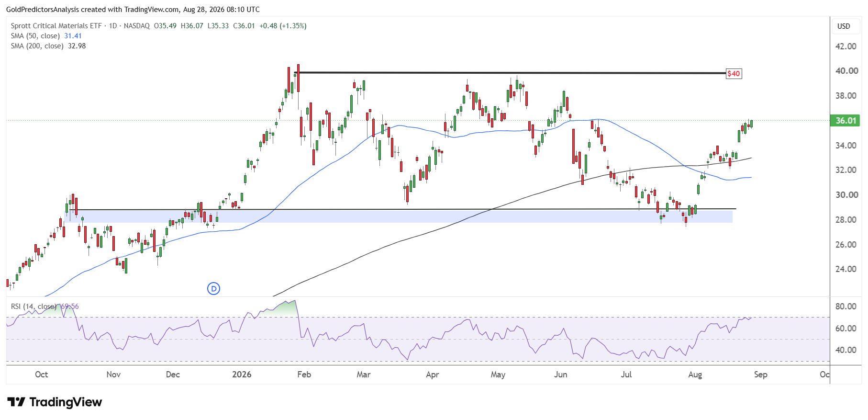Click the 38.00 price axis label
Image resolution: width=868 pixels, height=420 pixels.
846,96
